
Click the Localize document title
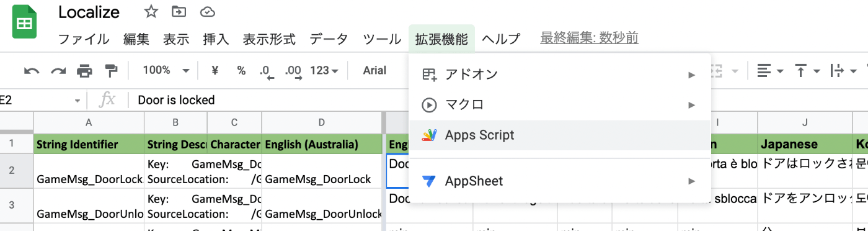click(x=89, y=12)
